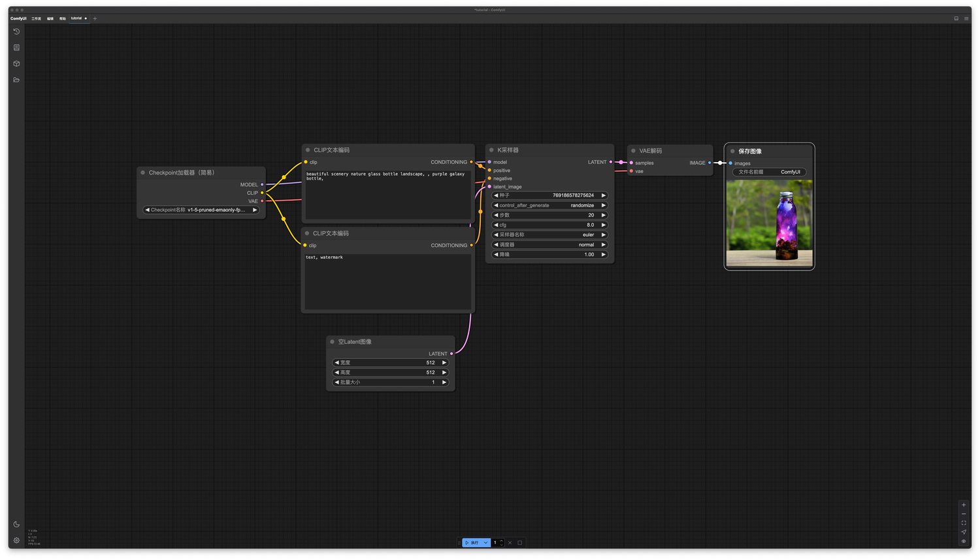Collapse the VAE解码 node via its dot
Screen dimensions: 980x559
(x=633, y=150)
